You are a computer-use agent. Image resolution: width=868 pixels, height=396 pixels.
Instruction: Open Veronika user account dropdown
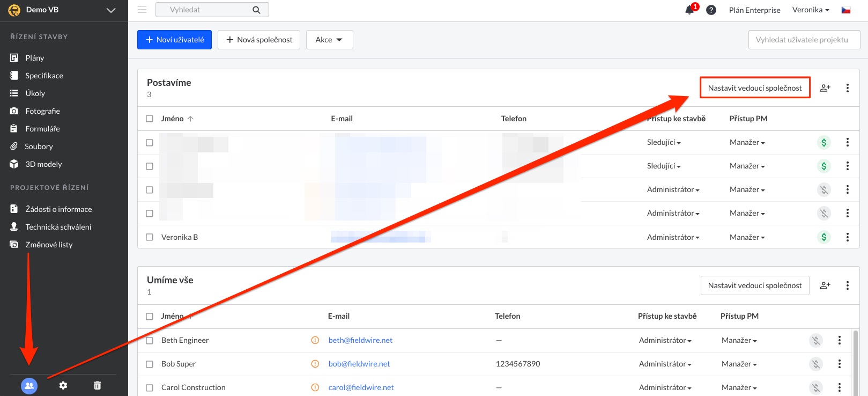810,10
